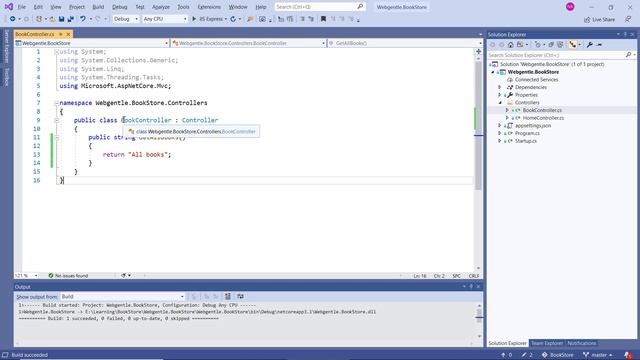The width and height of the screenshot is (640, 360).
Task: Click the Preview Selected Items icon in Solution Explorer
Action: (x=599, y=44)
